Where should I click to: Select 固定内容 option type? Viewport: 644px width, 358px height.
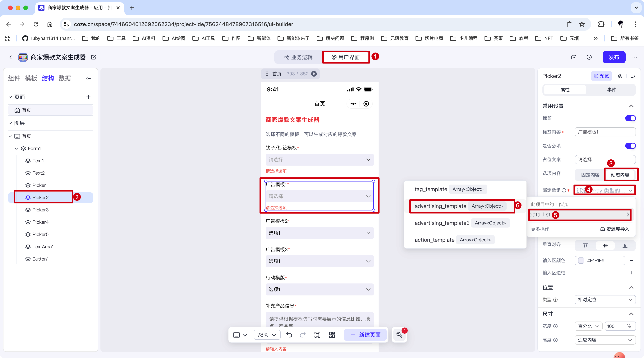[x=590, y=175]
